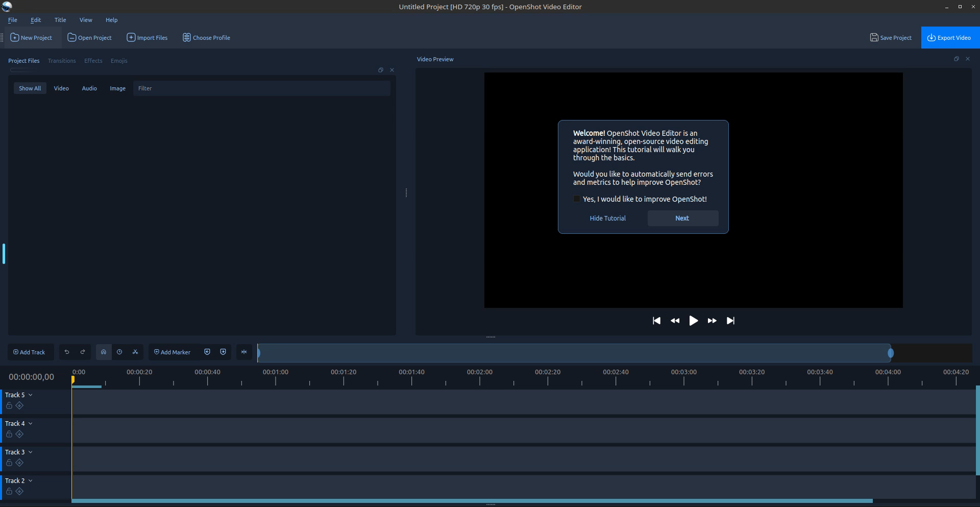
Task: Jump to previous marker icon
Action: (x=207, y=352)
